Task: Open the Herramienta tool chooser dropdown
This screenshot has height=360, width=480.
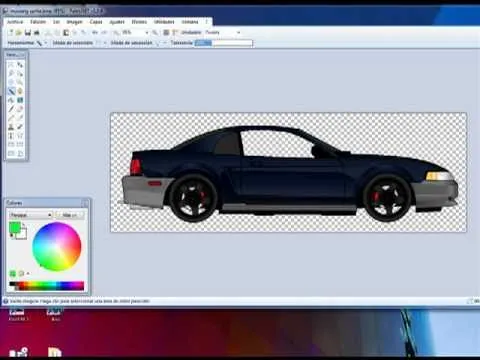Action: coord(46,43)
